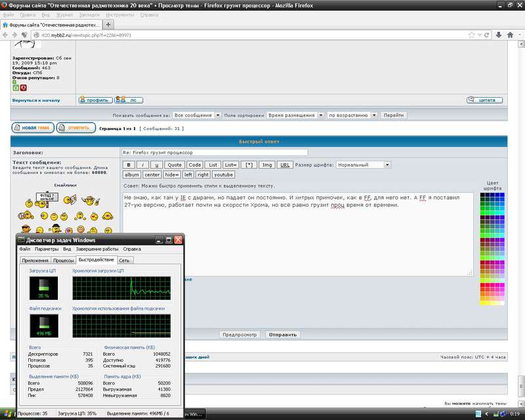Insert an Img BBCode tag
Screen dimensions: 525x420
pyautogui.click(x=267, y=165)
